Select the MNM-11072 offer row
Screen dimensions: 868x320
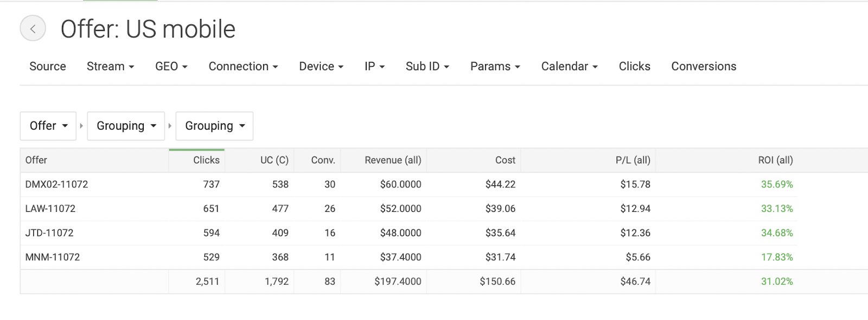(x=444, y=257)
